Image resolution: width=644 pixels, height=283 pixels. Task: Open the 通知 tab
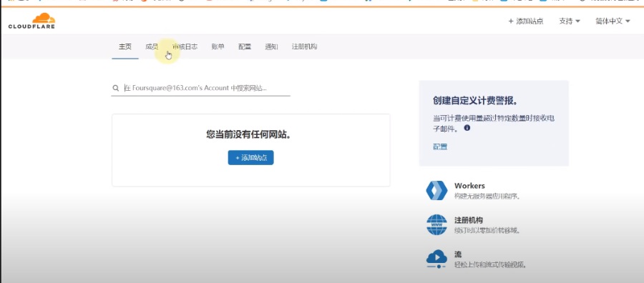point(271,46)
